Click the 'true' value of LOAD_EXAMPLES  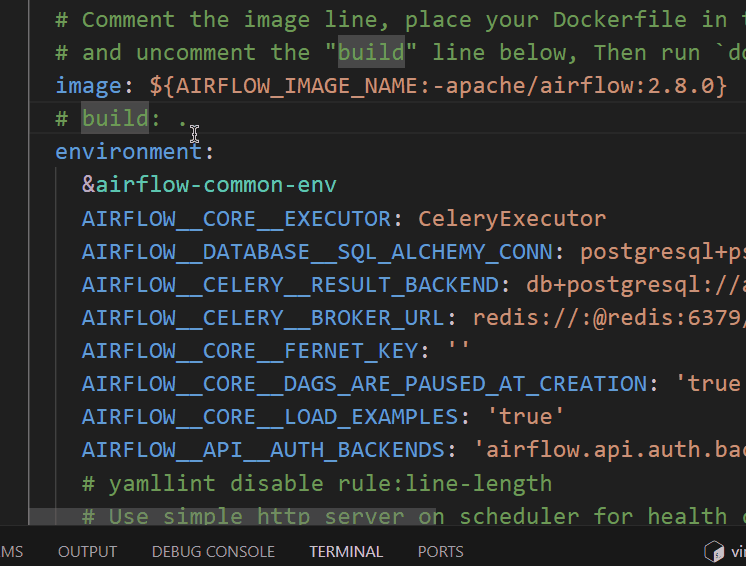click(526, 417)
